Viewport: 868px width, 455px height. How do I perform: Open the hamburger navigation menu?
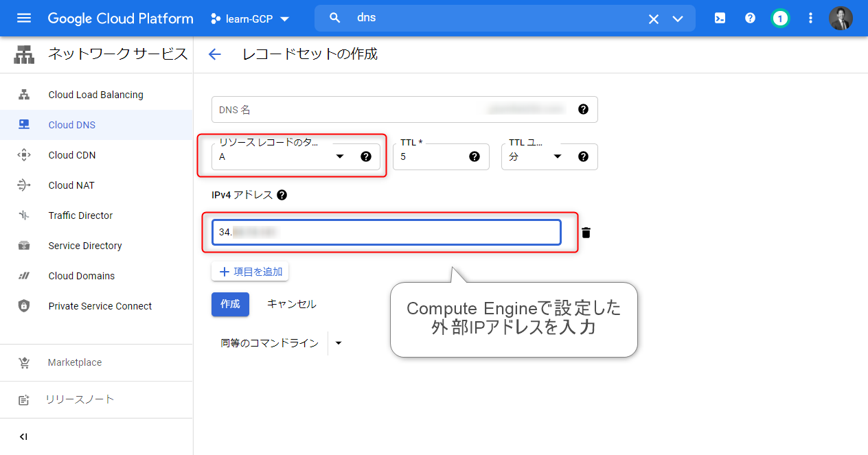coord(24,18)
